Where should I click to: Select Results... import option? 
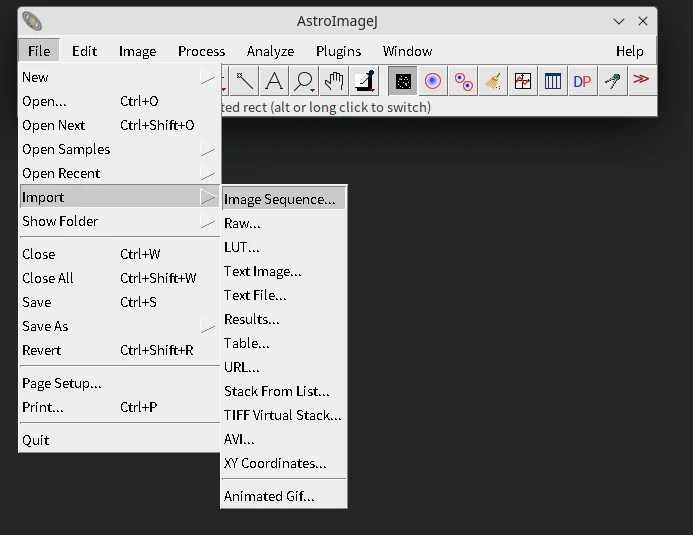pos(284,319)
